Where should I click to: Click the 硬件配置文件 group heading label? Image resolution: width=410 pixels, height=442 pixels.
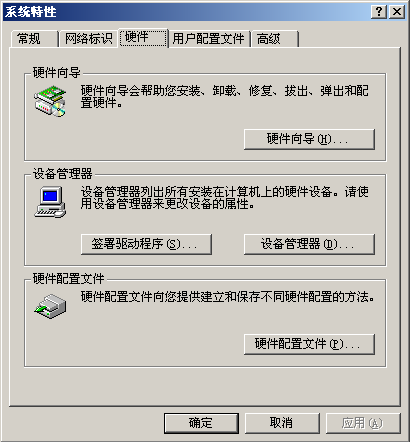pos(68,278)
